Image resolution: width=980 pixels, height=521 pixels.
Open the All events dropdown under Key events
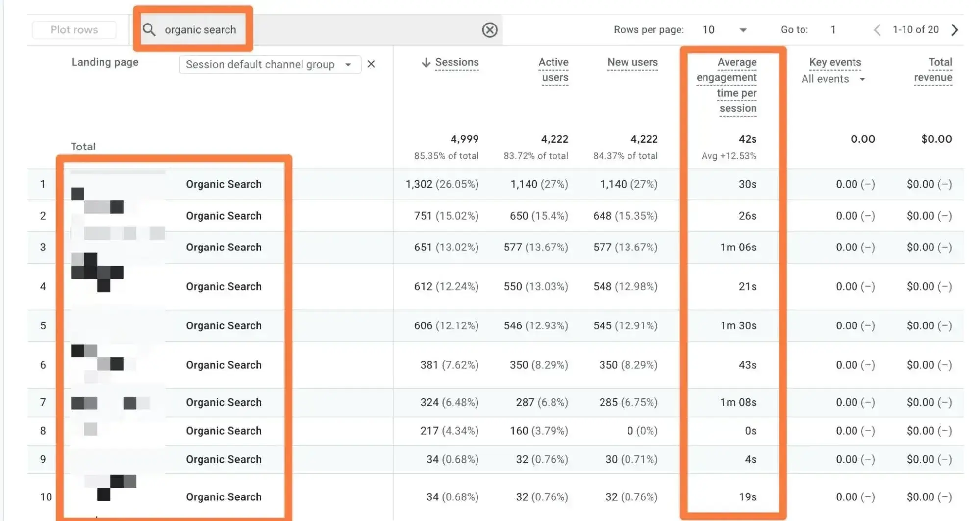point(833,79)
